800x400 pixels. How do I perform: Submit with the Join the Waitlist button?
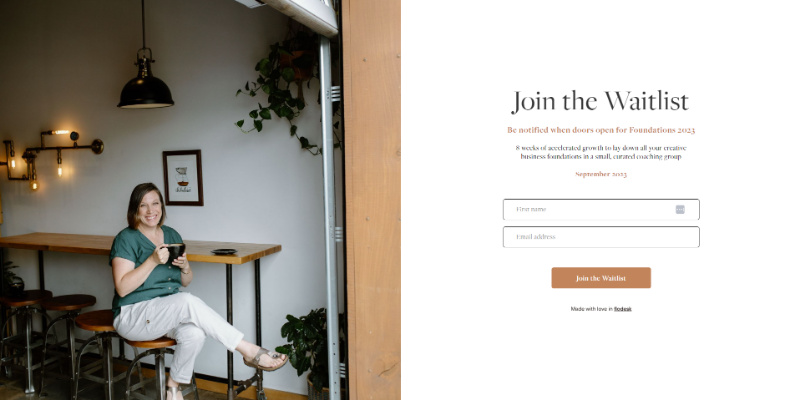[x=601, y=278]
